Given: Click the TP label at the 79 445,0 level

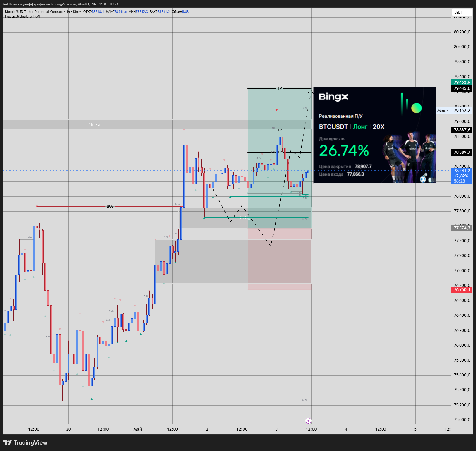Looking at the screenshot, I should pyautogui.click(x=280, y=88).
